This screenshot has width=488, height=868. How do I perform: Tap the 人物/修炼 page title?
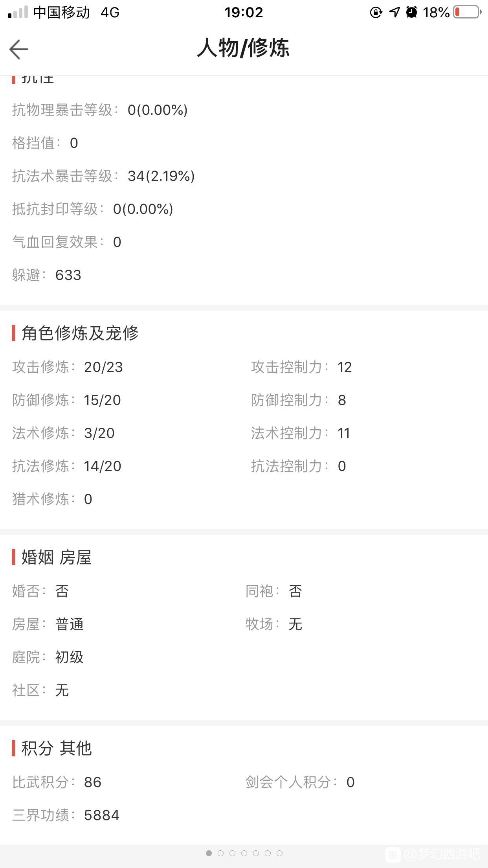pyautogui.click(x=243, y=48)
